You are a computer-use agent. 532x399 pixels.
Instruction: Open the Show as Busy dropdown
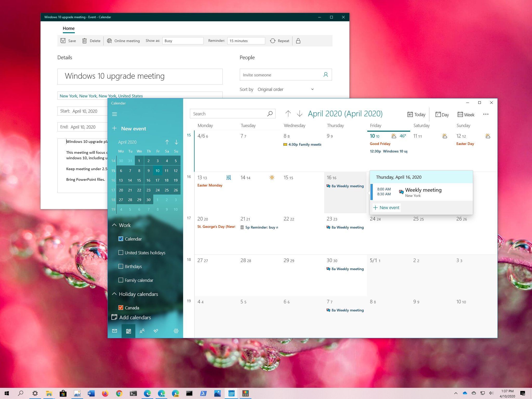[x=183, y=41]
